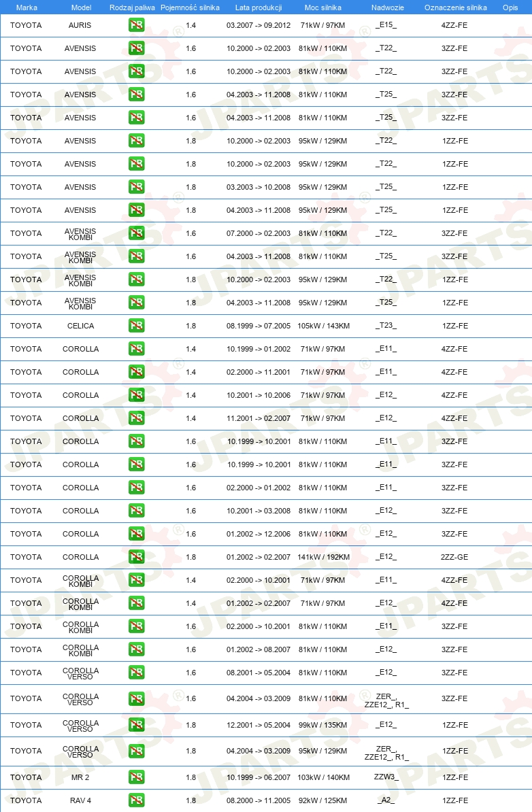532x812 pixels.
Task: Click fuel icon for AVENSIS KOMBI 1.6 04.2003 row
Action: coord(137,256)
